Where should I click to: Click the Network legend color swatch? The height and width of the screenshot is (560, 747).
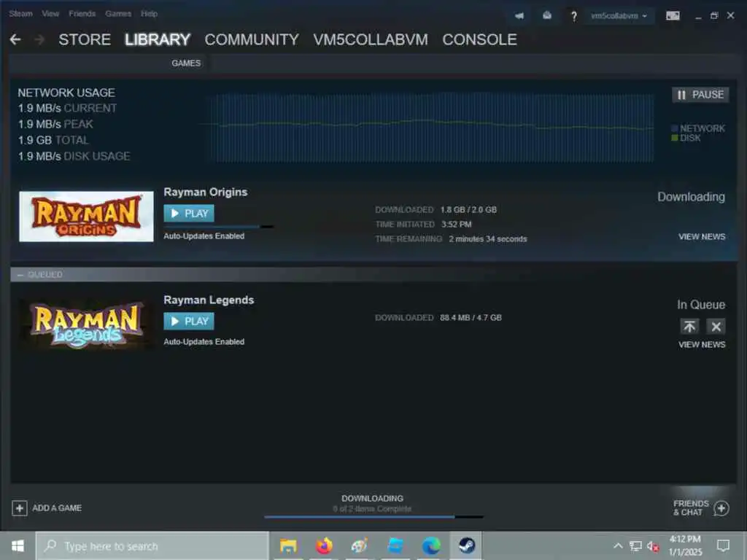coord(675,128)
